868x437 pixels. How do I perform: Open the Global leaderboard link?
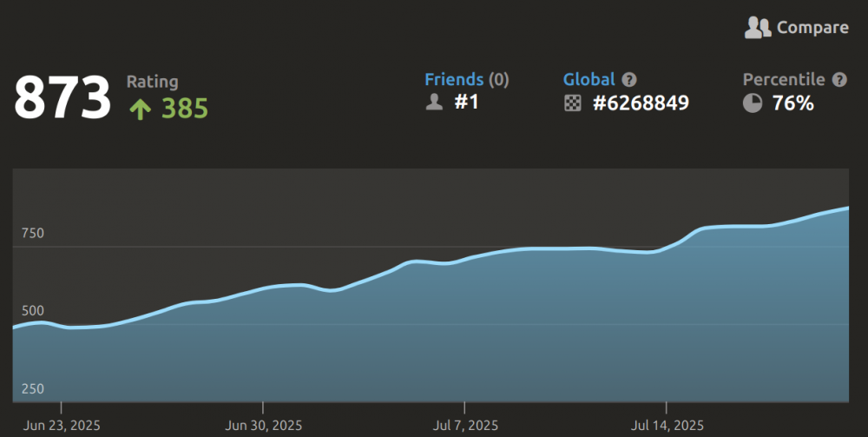[x=589, y=80]
